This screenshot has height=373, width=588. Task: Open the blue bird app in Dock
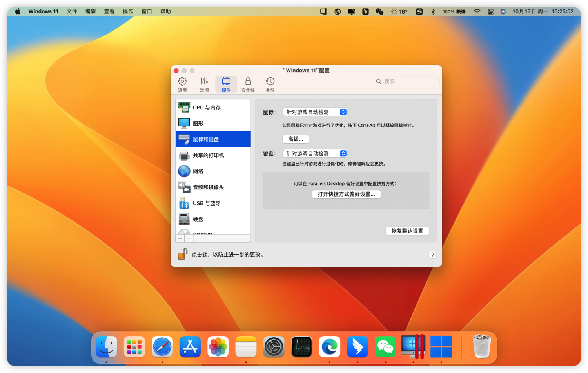tap(358, 347)
